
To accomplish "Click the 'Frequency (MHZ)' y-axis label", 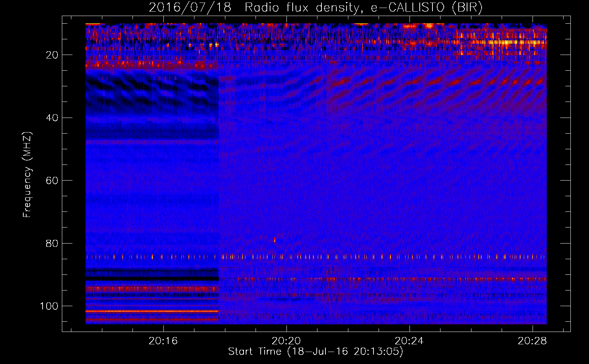I will (x=27, y=174).
